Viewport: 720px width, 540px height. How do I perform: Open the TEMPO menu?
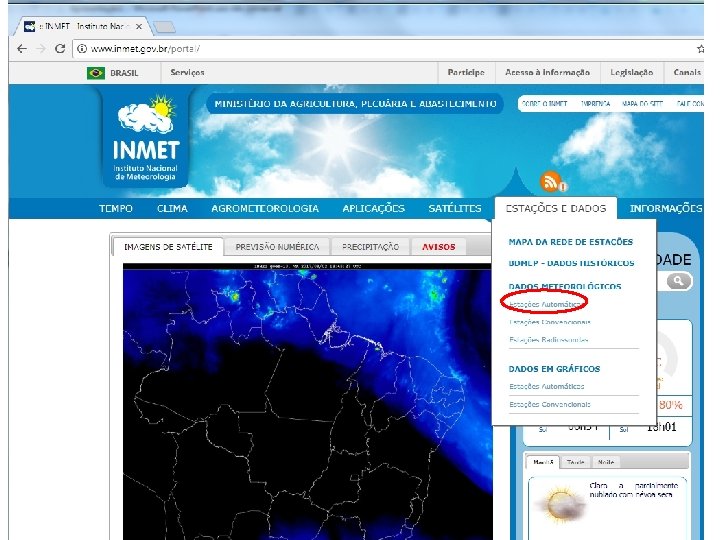coord(116,208)
